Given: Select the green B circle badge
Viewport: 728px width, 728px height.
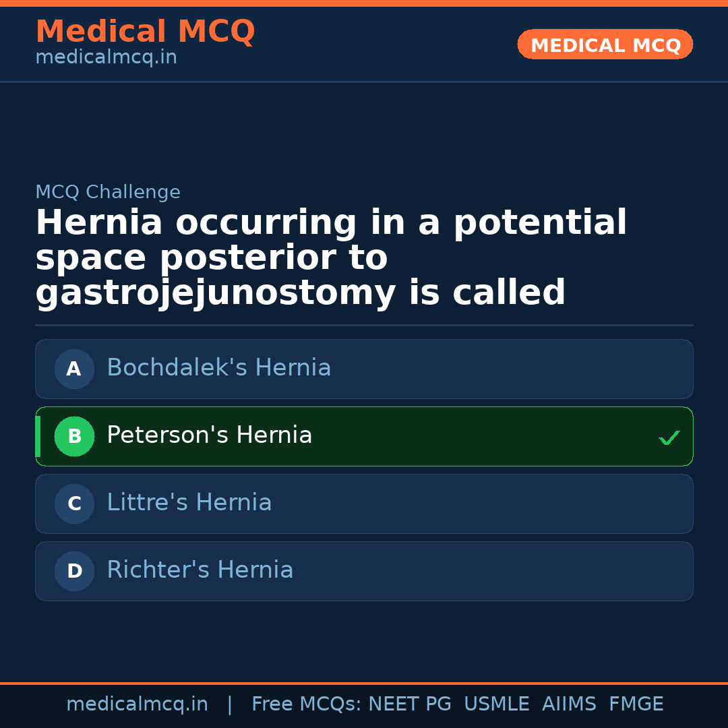Looking at the screenshot, I should pos(74,436).
